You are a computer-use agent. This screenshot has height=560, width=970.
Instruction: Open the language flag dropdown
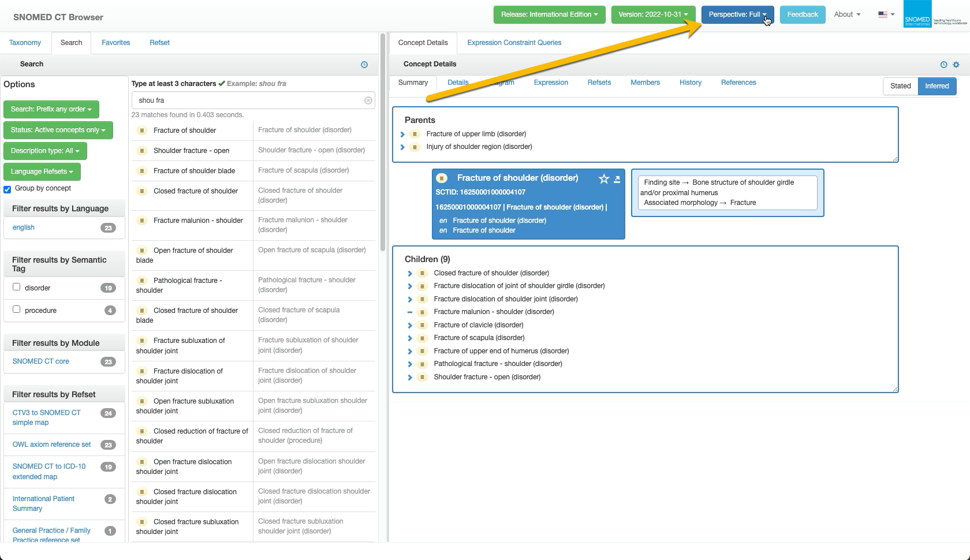[886, 14]
